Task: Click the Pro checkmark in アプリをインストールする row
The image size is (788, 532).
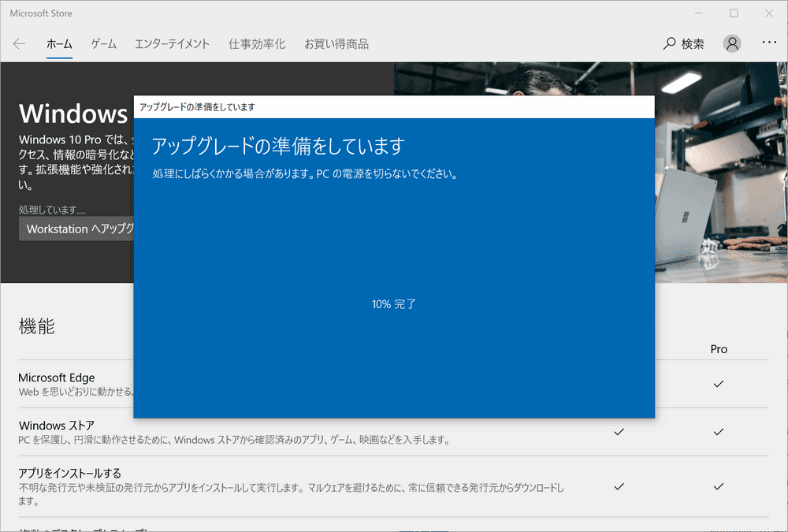Action: click(x=719, y=486)
